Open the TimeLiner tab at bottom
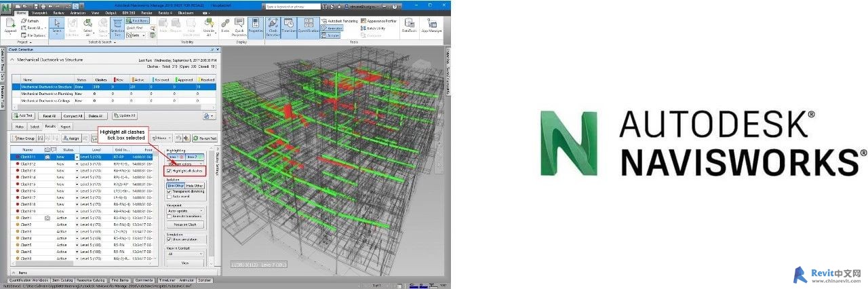The image size is (868, 289). coord(167,280)
